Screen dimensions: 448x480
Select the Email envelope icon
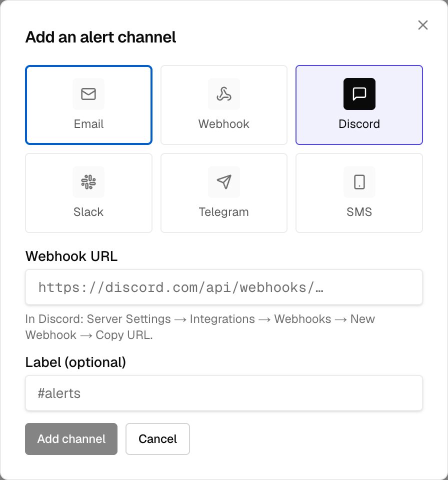(88, 94)
